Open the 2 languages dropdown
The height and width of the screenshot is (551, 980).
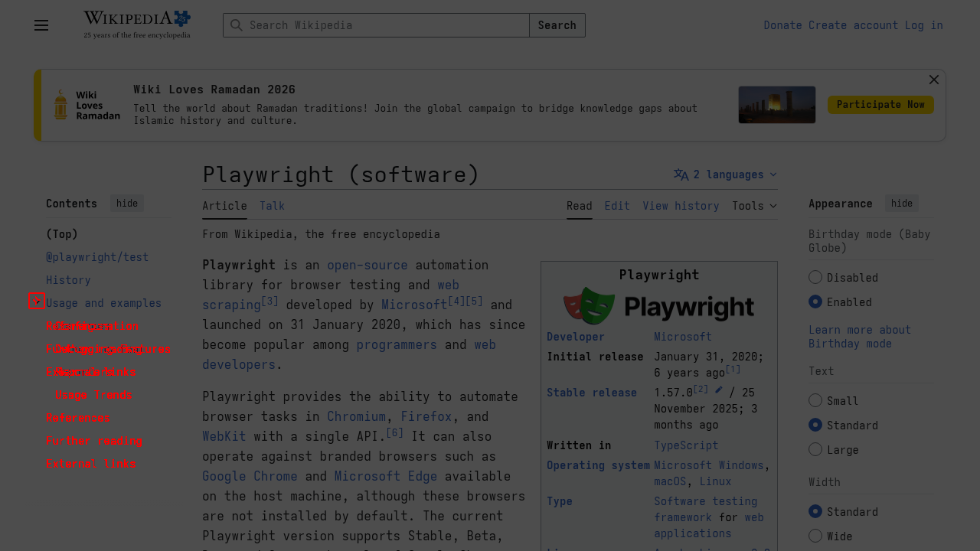724,174
